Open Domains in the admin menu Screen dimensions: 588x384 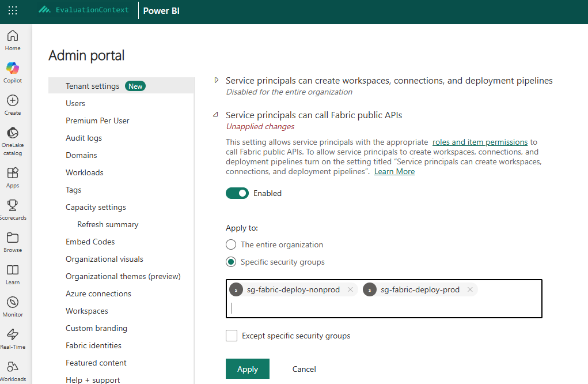81,155
